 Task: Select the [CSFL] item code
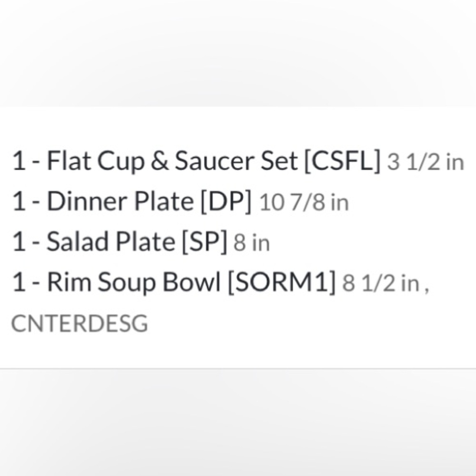click(x=342, y=161)
